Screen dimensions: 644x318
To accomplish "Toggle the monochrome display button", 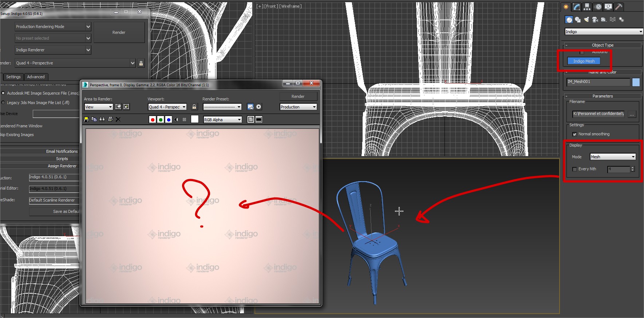I will [x=184, y=119].
